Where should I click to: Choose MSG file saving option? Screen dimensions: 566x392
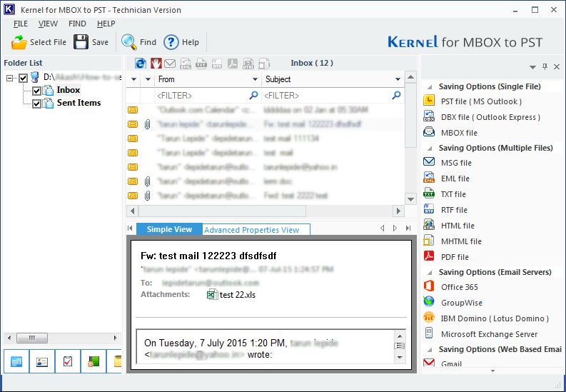pos(456,163)
